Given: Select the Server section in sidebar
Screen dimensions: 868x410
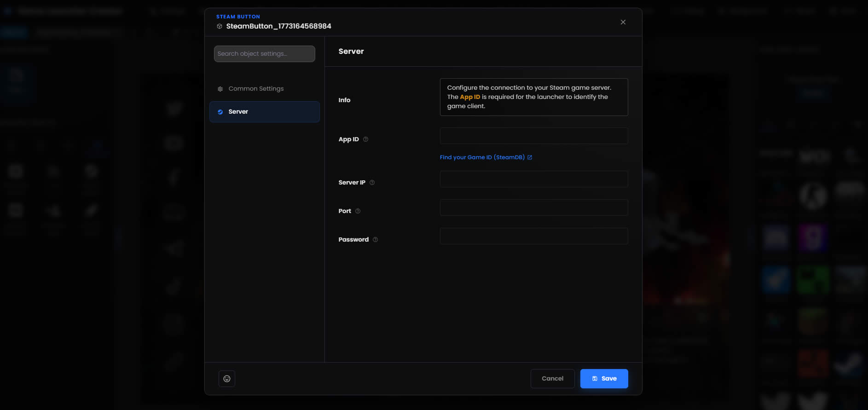Looking at the screenshot, I should (264, 112).
